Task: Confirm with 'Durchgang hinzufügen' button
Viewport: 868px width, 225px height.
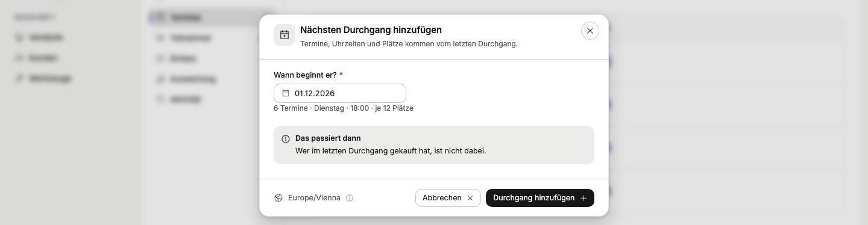Action: click(x=540, y=198)
